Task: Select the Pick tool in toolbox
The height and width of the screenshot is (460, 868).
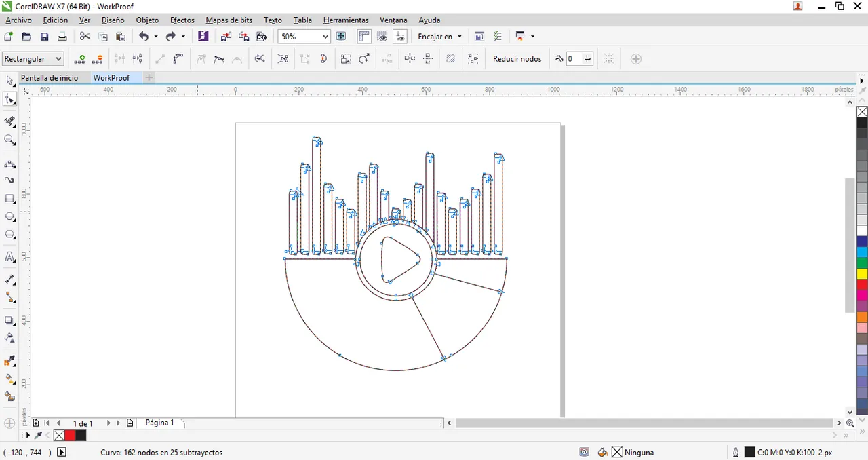Action: 9,81
